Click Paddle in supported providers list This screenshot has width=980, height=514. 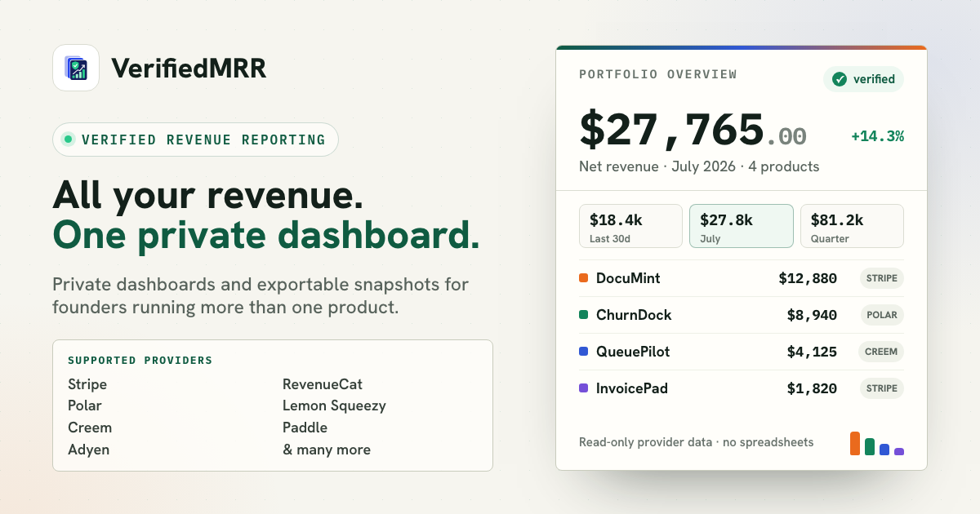pyautogui.click(x=305, y=428)
